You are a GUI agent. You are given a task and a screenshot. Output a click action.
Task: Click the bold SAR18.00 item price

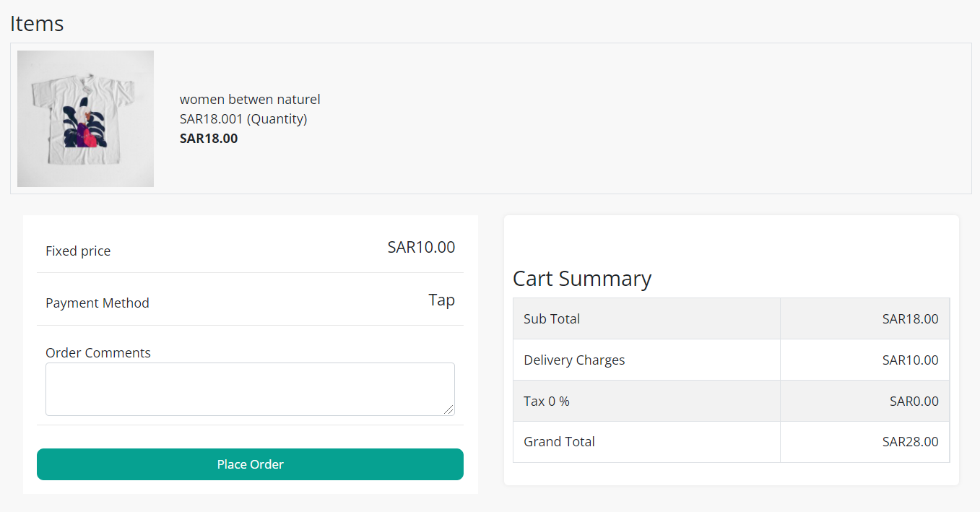(x=209, y=138)
